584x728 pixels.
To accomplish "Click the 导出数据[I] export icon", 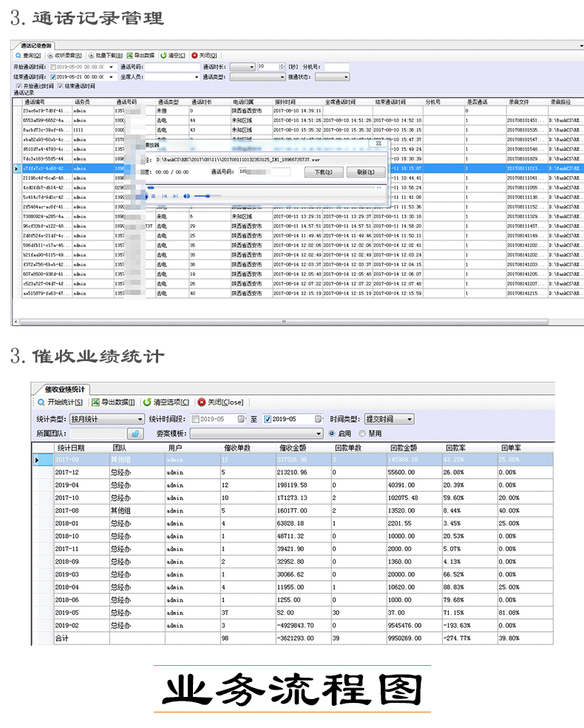I will point(95,402).
